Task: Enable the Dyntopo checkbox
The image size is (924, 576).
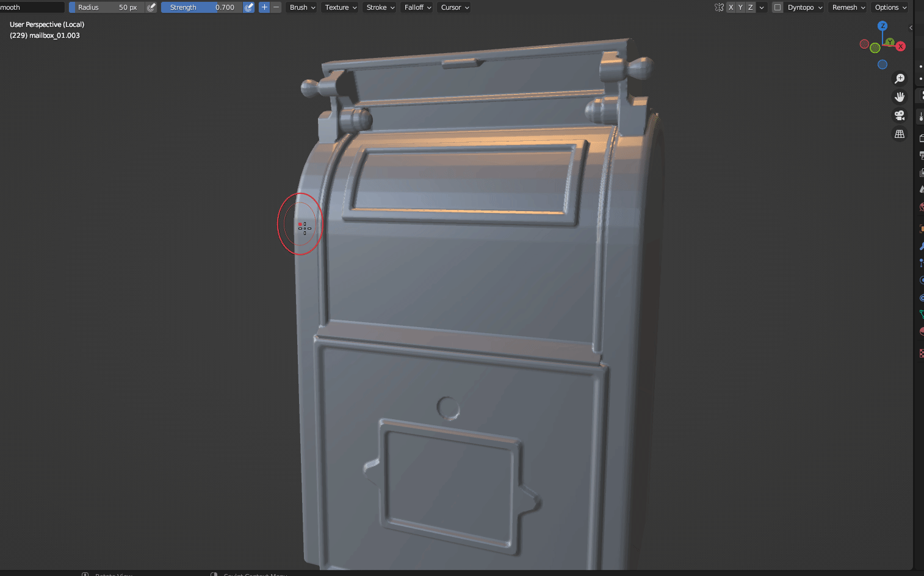Action: pyautogui.click(x=778, y=7)
